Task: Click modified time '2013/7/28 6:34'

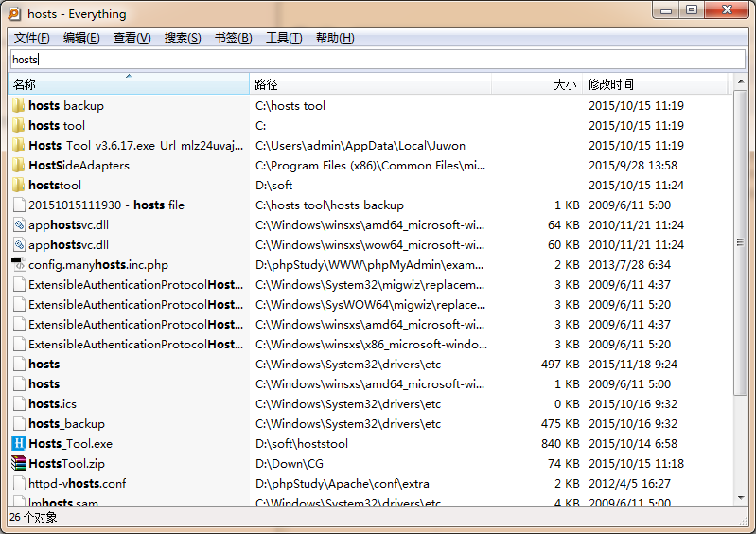Action: (x=629, y=265)
